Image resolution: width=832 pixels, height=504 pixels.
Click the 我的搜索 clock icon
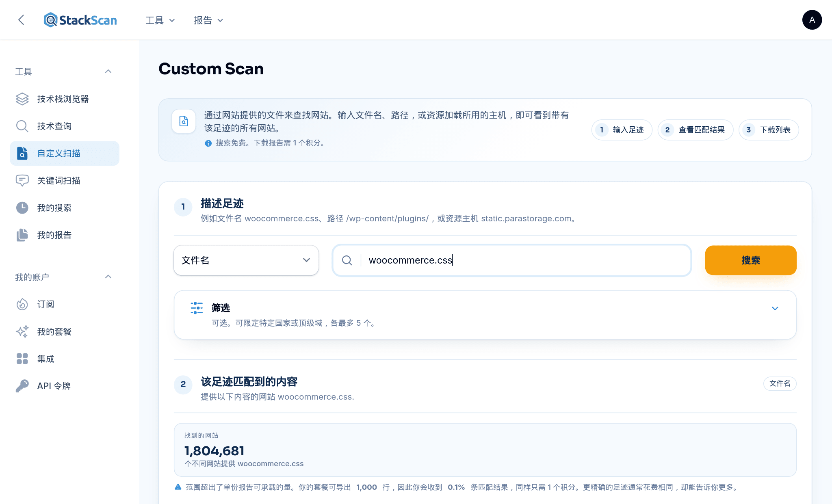click(x=22, y=208)
